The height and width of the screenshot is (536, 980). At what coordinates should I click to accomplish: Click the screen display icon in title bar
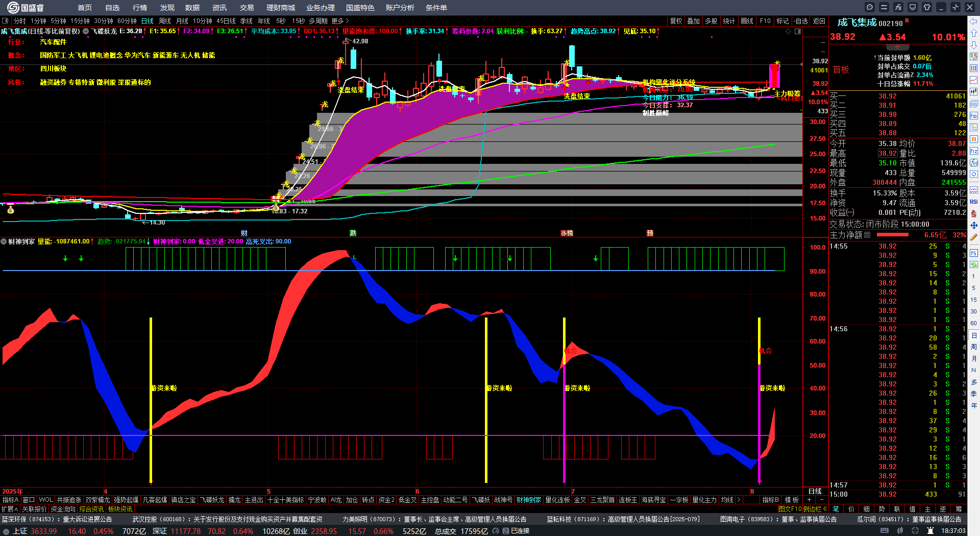click(913, 7)
